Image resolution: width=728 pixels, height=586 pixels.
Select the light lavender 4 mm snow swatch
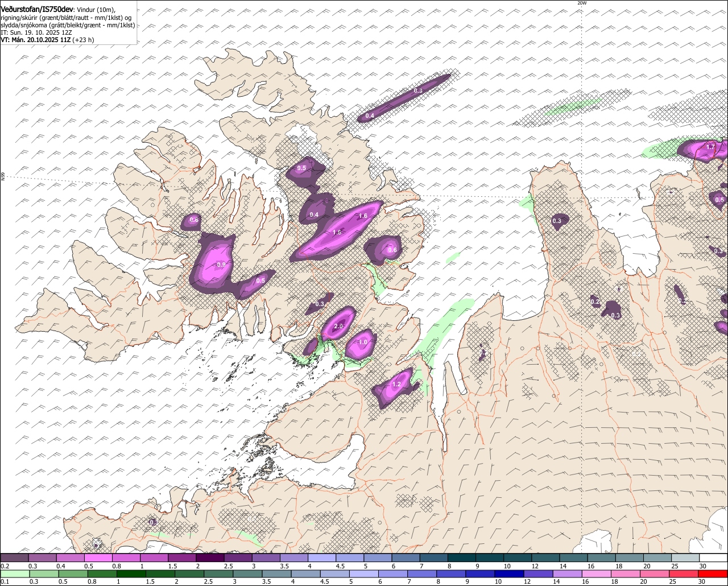322,558
